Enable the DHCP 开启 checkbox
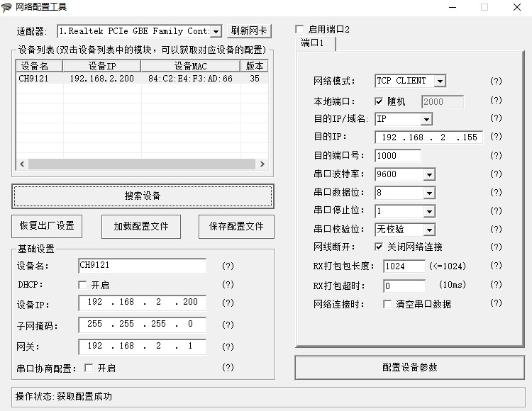Image resolution: width=532 pixels, height=411 pixels. 82,285
